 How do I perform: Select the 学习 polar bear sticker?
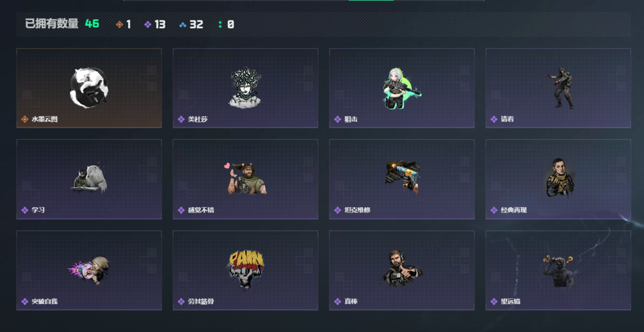pos(89,179)
